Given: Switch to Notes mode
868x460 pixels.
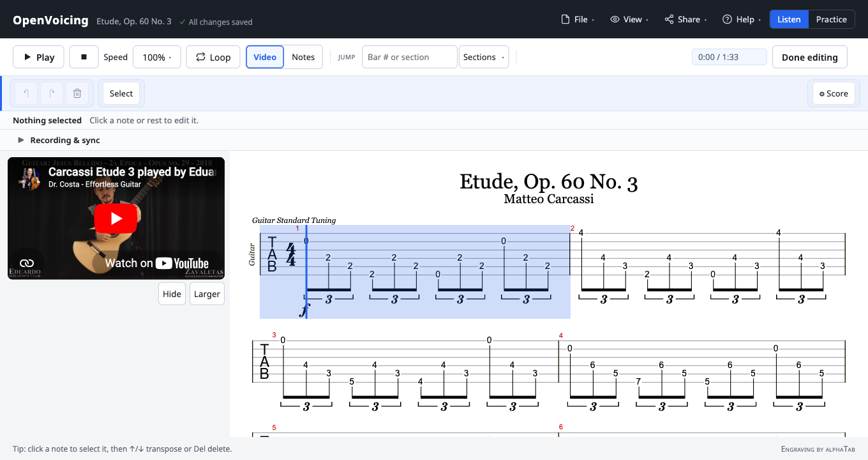Looking at the screenshot, I should [303, 57].
